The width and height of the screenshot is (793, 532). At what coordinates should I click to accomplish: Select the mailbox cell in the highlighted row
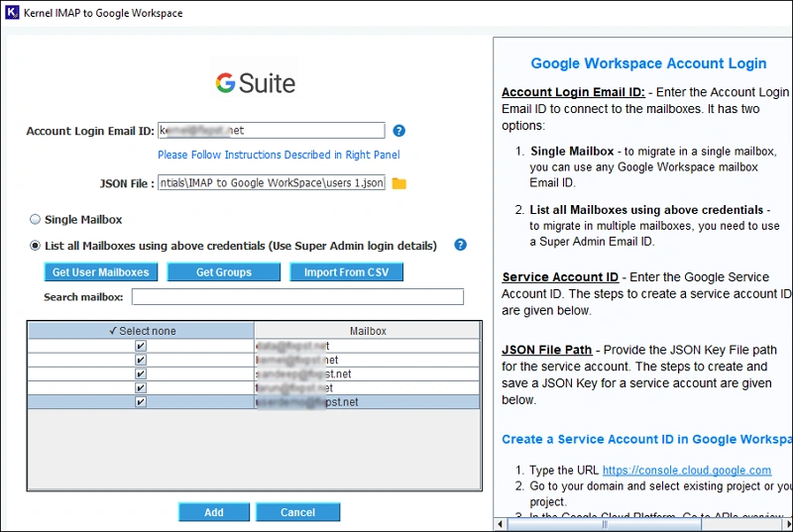[x=367, y=402]
